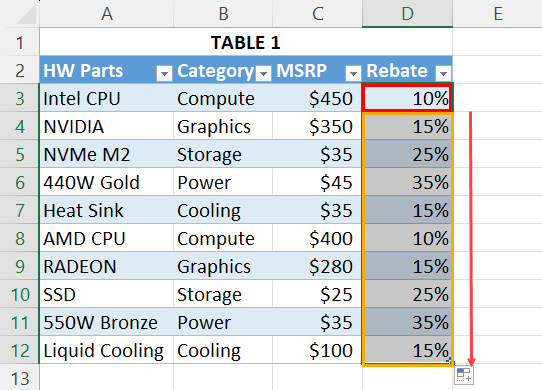The width and height of the screenshot is (542, 390).
Task: Click the $450 MSRP cell
Action: click(317, 98)
